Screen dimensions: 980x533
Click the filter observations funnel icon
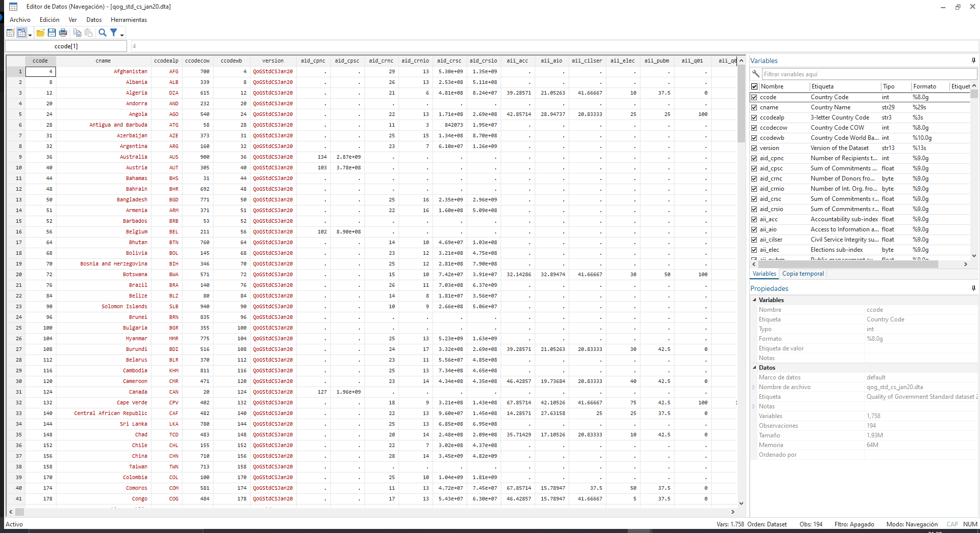[x=114, y=33]
